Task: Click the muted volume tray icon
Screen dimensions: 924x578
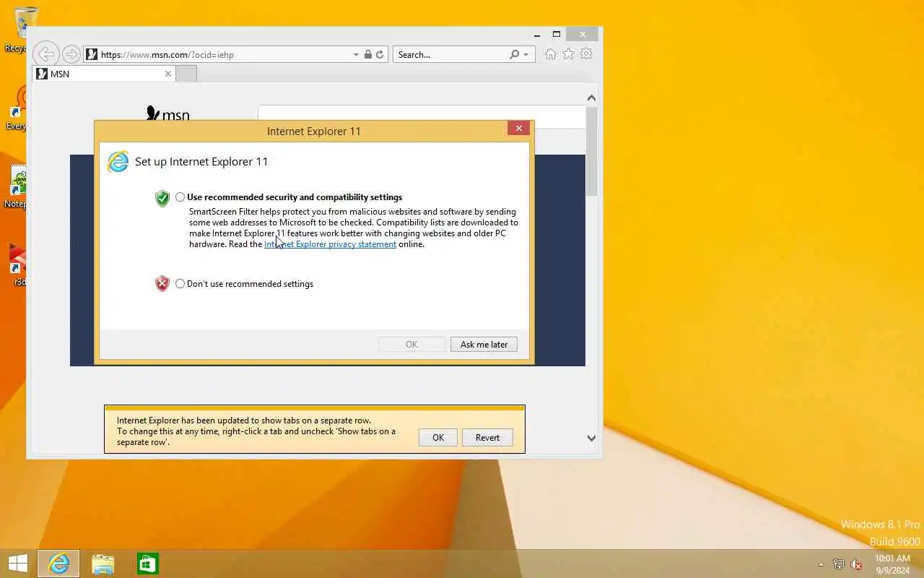Action: (x=857, y=564)
